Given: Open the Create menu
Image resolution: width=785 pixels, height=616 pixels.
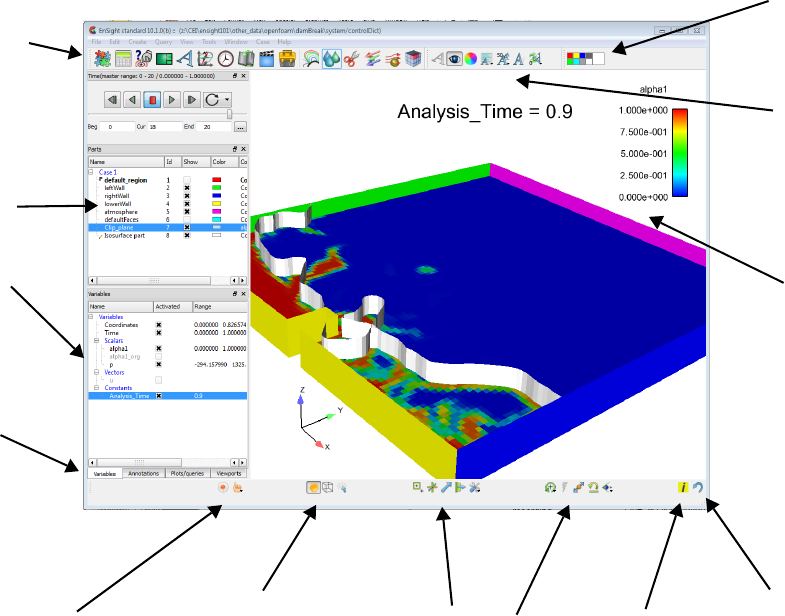Looking at the screenshot, I should (137, 42).
